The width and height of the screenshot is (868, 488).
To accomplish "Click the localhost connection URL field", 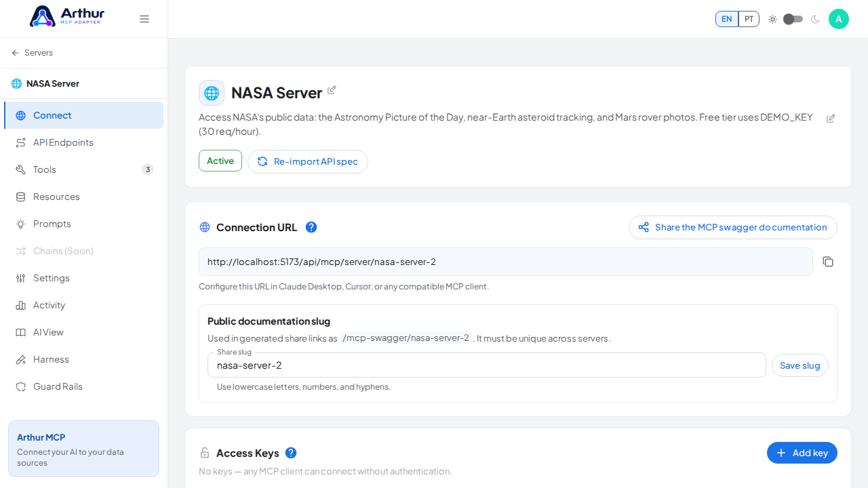I will point(506,262).
